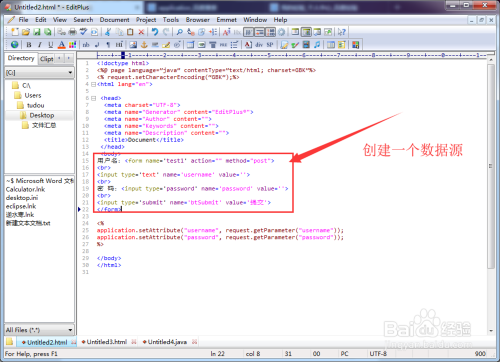The width and height of the screenshot is (500, 362).
Task: Open the Tools menu
Action: click(171, 20)
